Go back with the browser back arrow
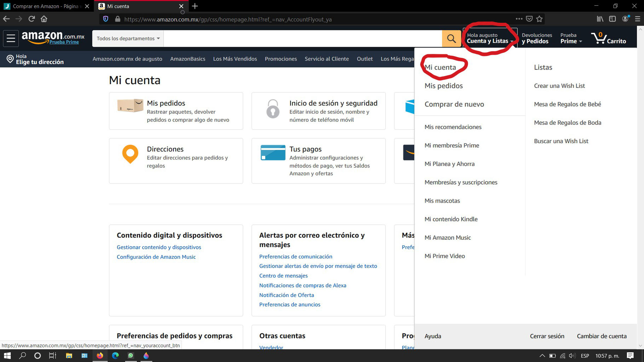644x362 pixels. click(6, 19)
